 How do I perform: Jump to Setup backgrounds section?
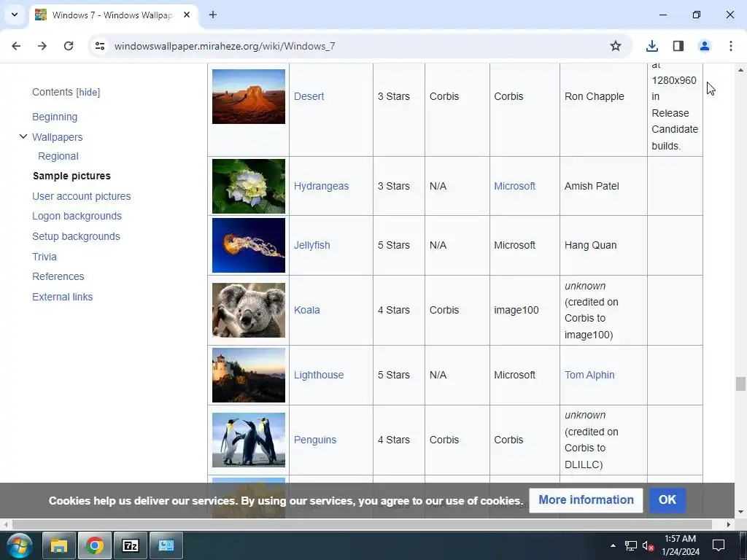76,237
